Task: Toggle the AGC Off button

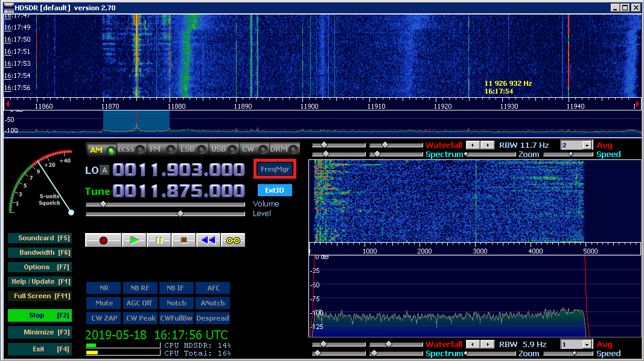Action: [x=139, y=303]
